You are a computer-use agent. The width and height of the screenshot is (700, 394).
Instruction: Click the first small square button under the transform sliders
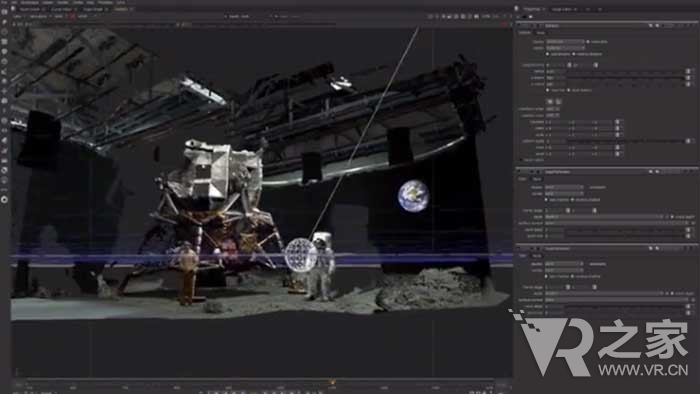tap(550, 102)
